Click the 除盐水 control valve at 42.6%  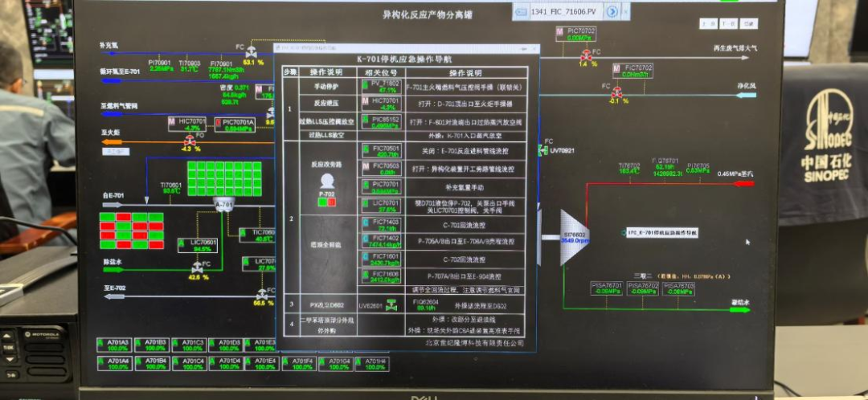pos(198,268)
